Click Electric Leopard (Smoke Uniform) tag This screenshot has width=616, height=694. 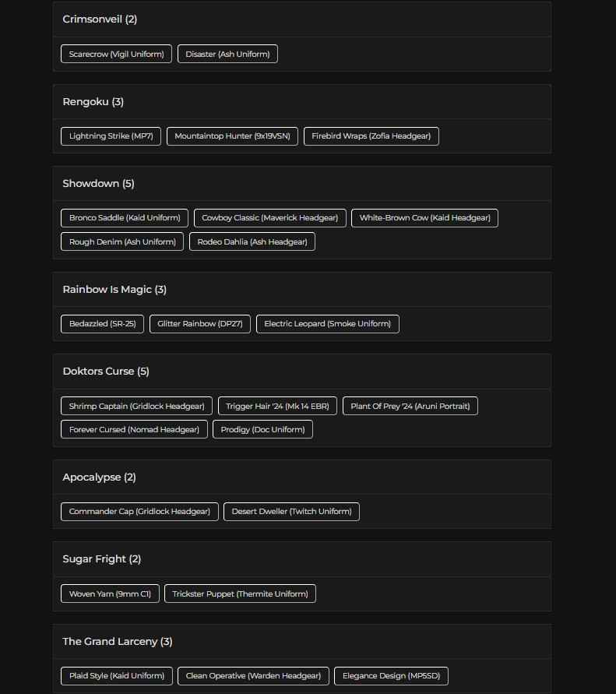click(x=327, y=324)
